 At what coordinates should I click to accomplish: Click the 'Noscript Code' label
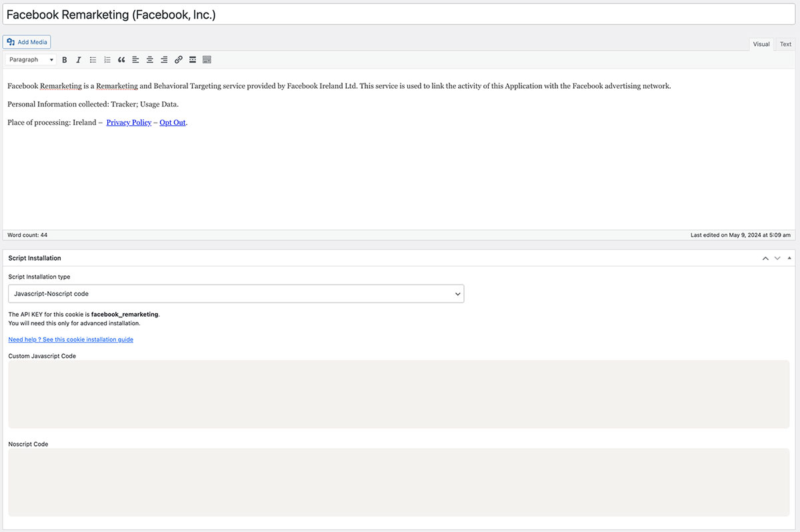coord(28,444)
